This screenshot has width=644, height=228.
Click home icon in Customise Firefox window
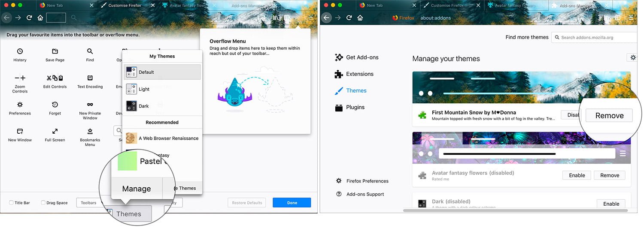tap(40, 18)
